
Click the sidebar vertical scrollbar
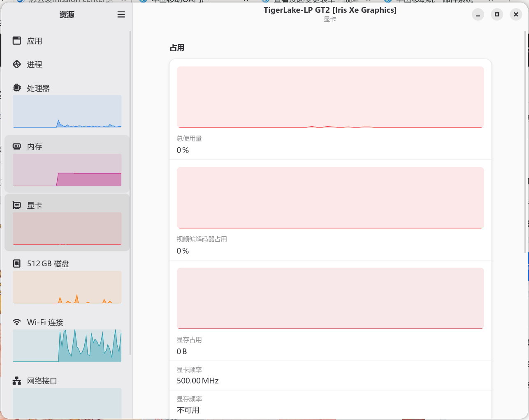[130, 192]
